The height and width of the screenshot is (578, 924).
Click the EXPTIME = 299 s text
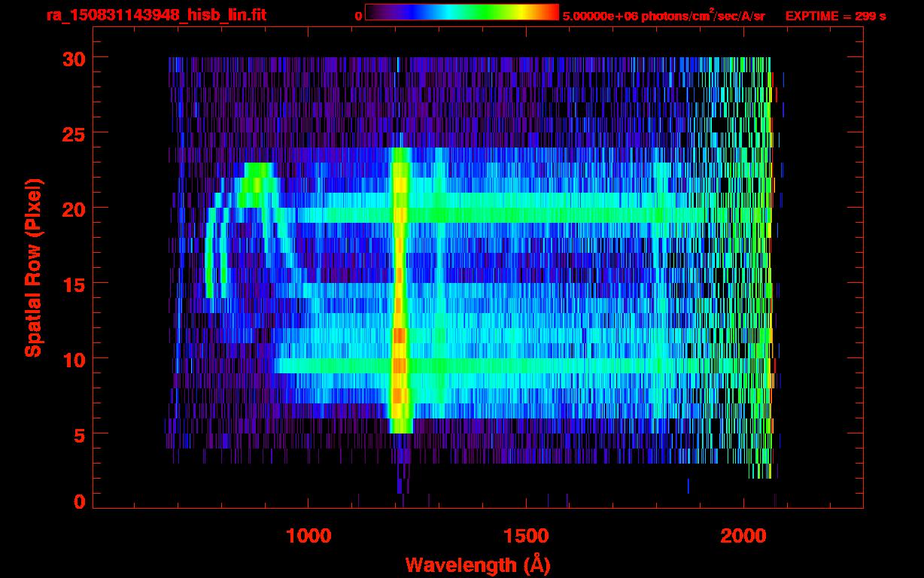(835, 16)
